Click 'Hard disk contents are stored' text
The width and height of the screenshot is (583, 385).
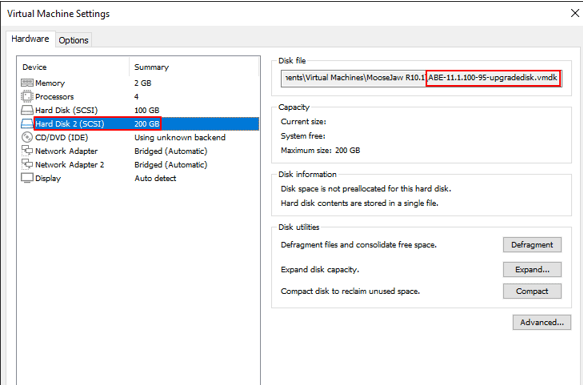[360, 203]
